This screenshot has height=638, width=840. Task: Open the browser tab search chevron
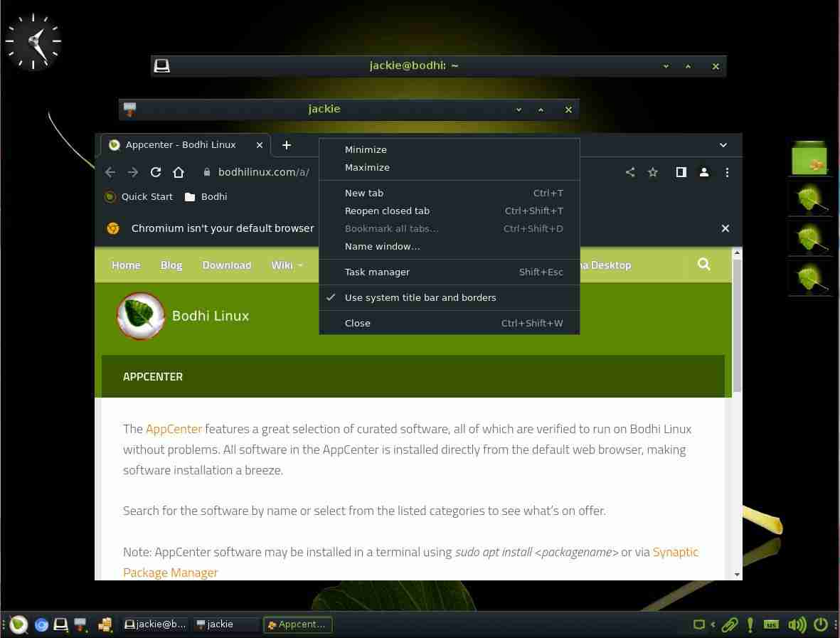tap(723, 144)
